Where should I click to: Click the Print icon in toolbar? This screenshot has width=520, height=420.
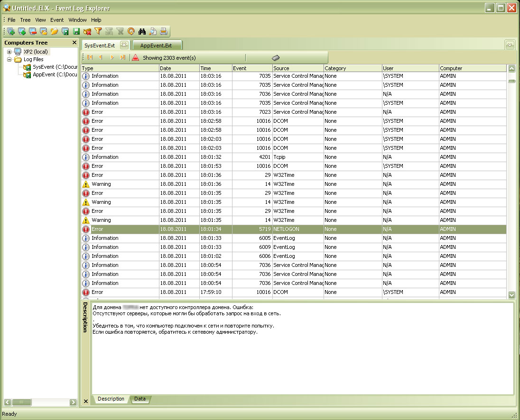pyautogui.click(x=164, y=32)
